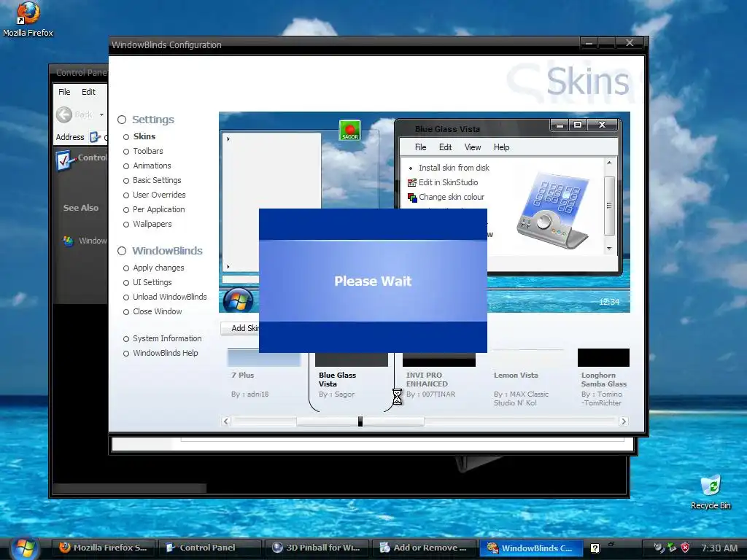747x560 pixels.
Task: Click the preview window scroll up arrow
Action: (x=609, y=163)
